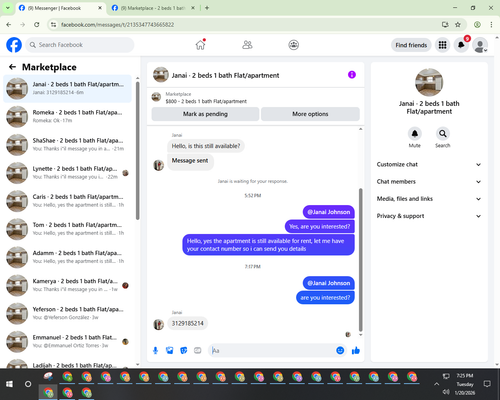This screenshot has width=500, height=400.
Task: Open the Adamm conversation
Action: [68, 257]
